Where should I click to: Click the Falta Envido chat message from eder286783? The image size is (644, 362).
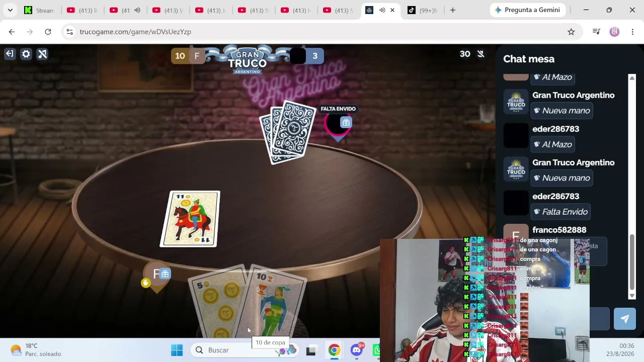point(560,212)
